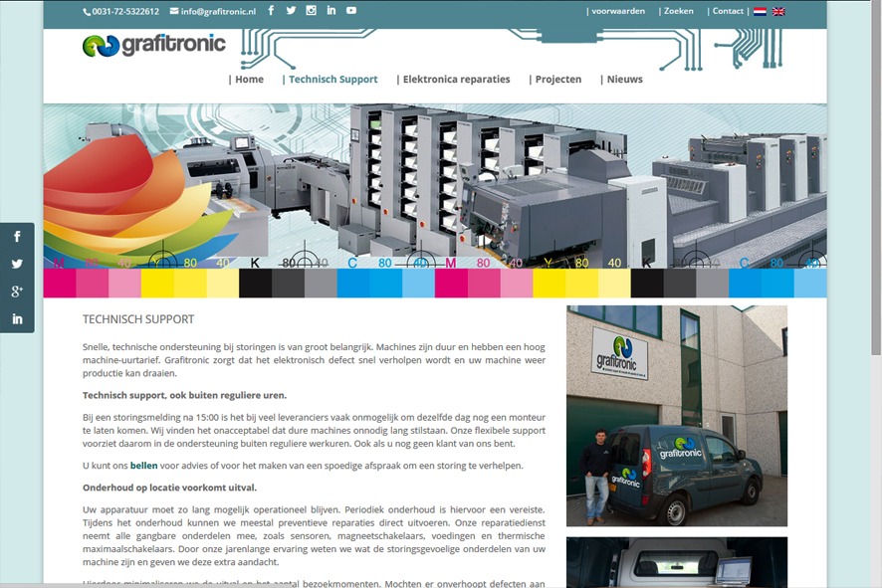
Task: Click the info@grafitronic.nl email address
Action: point(218,11)
